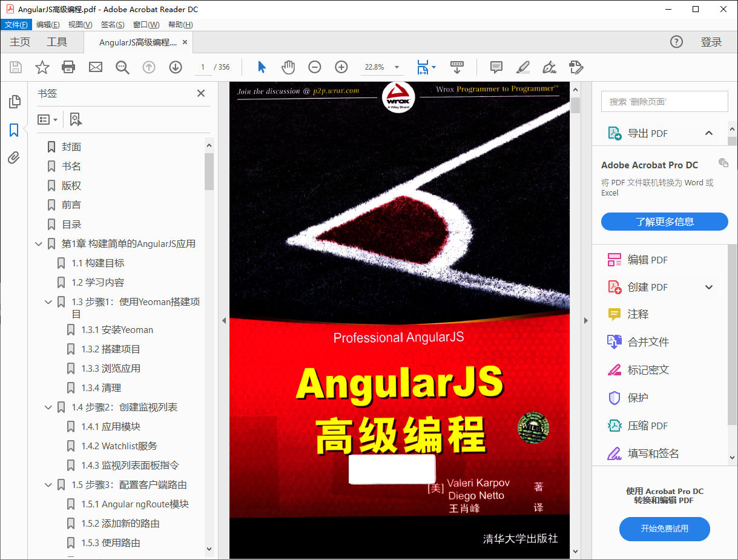Open Attachments paperclip panel icon
738x560 pixels.
tap(14, 158)
